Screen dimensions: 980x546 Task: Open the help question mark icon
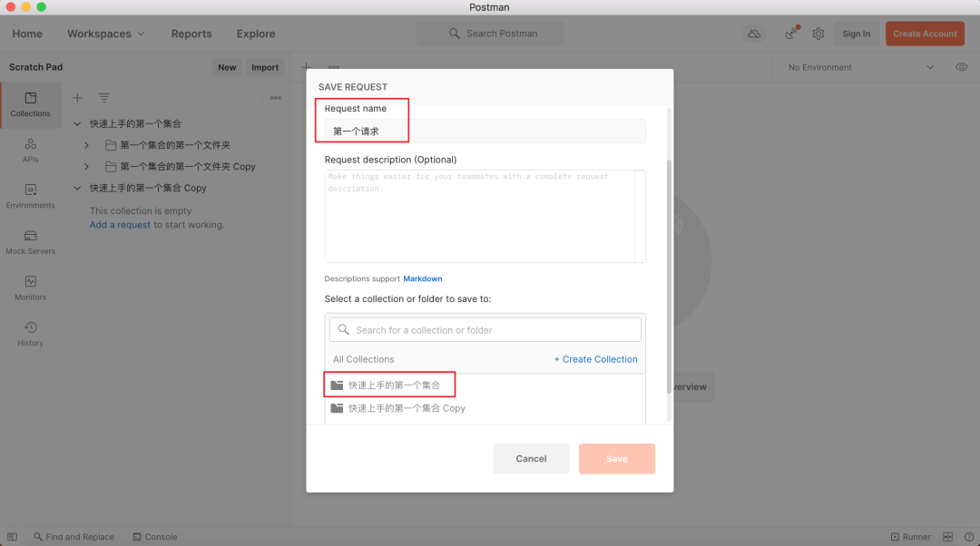point(969,537)
